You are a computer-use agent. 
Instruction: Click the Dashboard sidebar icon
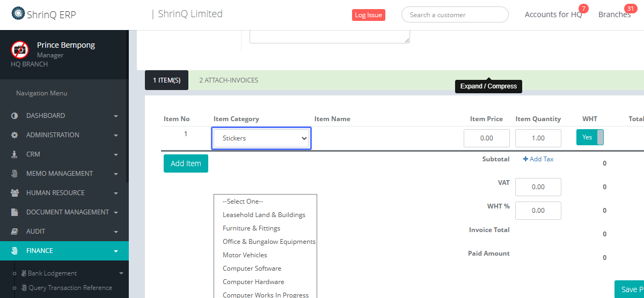click(x=14, y=116)
